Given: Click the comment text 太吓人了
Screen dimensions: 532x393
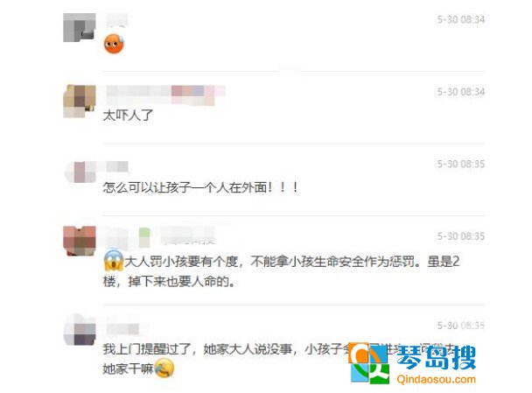Looking at the screenshot, I should pos(128,116).
